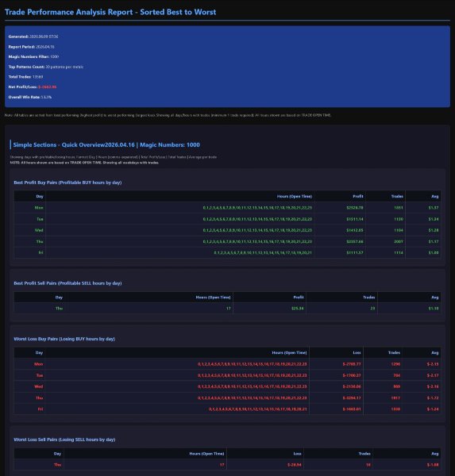Click the profit value in Best Profit Sell row

pos(297,309)
